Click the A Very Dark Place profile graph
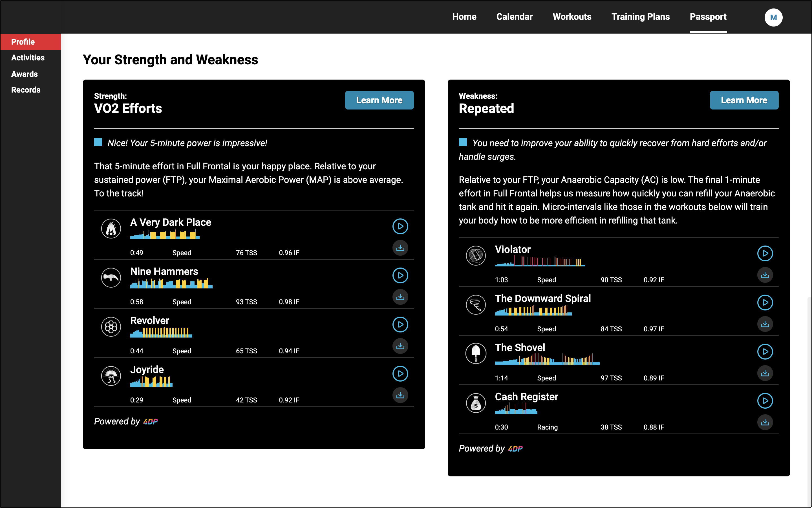Viewport: 812px width, 508px height. 165,235
